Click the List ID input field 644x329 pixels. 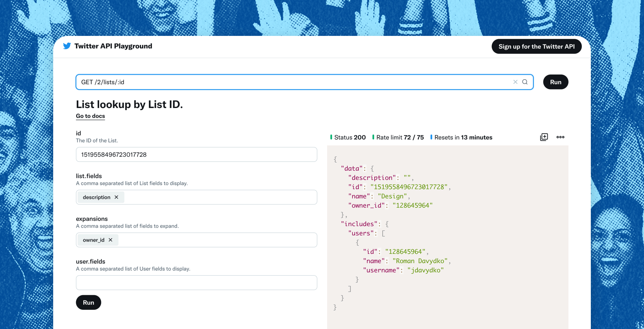[196, 154]
